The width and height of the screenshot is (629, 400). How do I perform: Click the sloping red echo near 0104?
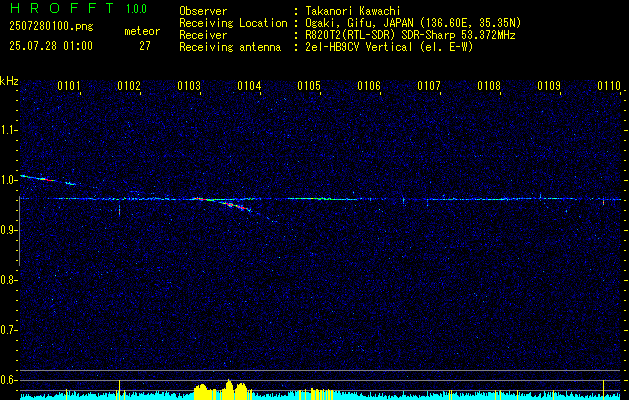235,205
